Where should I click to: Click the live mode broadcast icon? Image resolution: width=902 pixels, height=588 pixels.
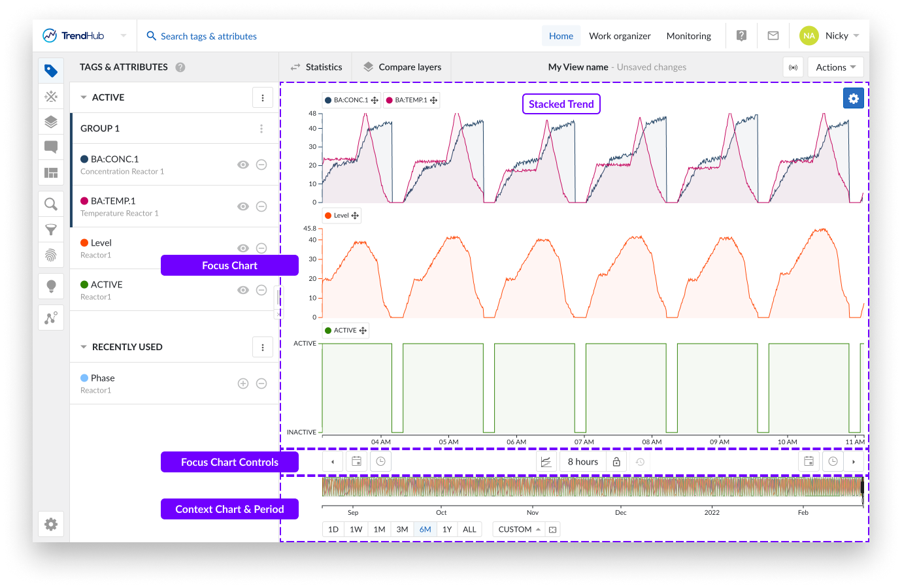tap(793, 67)
